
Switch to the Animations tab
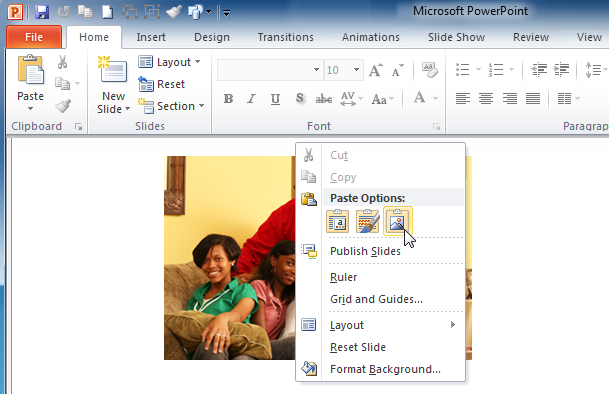371,37
